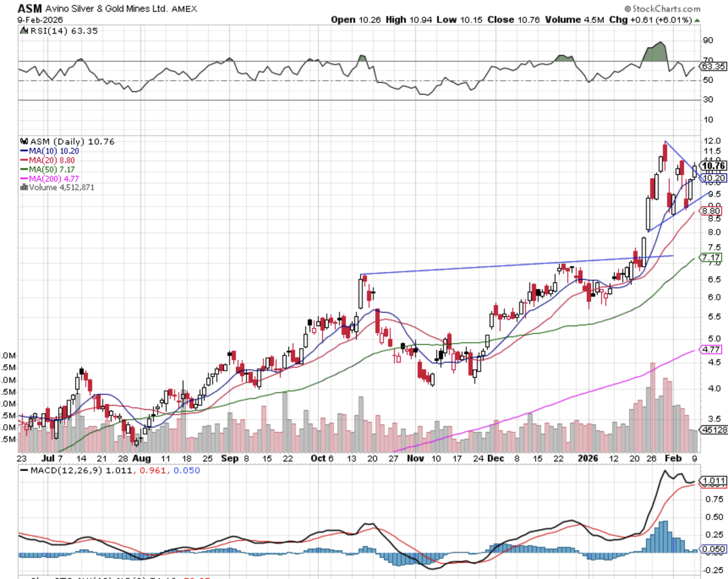Screen dimensions: 728x579
Task: Click the 1.011 MACD value tag
Action: (713, 481)
